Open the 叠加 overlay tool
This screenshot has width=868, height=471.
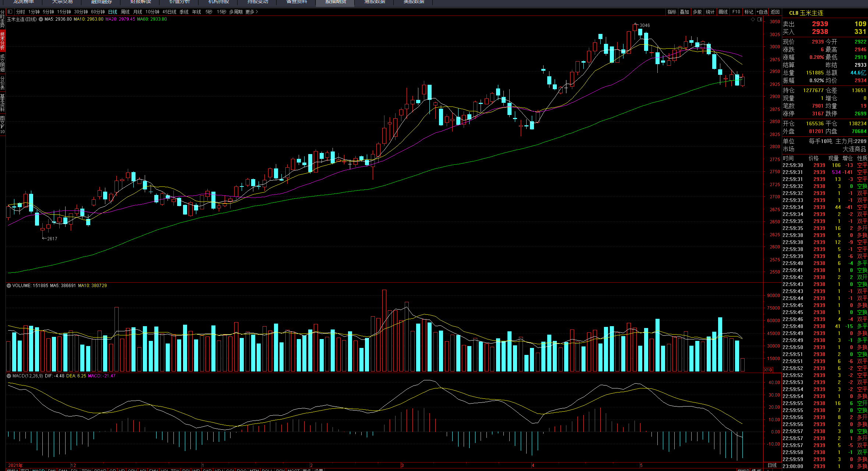pyautogui.click(x=684, y=12)
